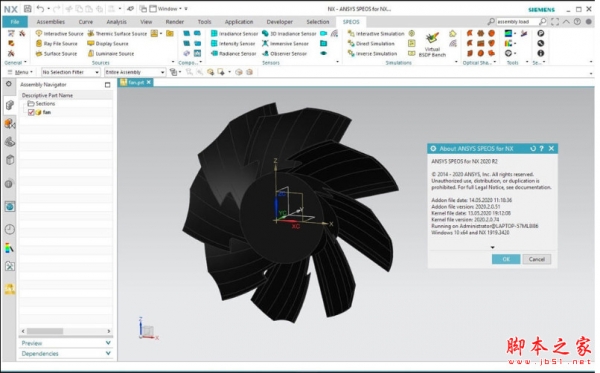The height and width of the screenshot is (373, 600).
Task: Open the File menu
Action: [15, 22]
